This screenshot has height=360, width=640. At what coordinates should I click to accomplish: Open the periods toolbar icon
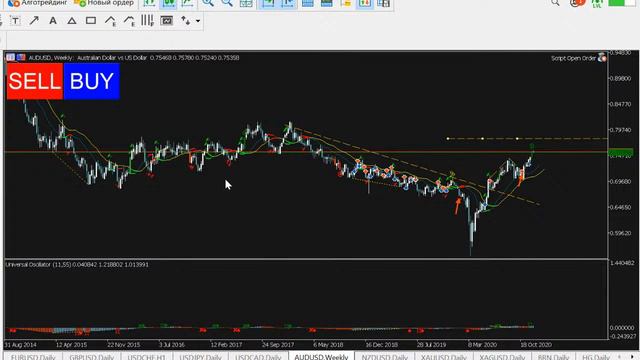coord(327,3)
